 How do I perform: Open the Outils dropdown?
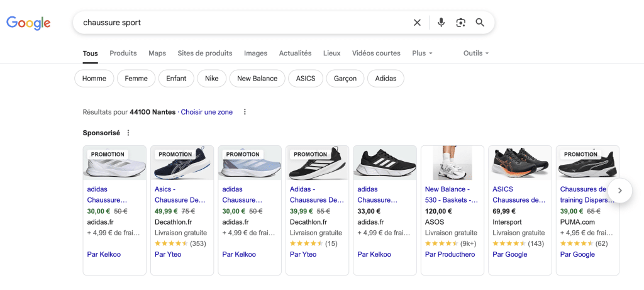476,53
